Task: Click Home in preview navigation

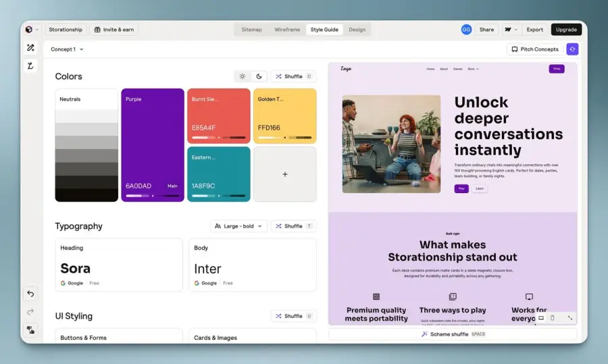Action: coord(430,69)
